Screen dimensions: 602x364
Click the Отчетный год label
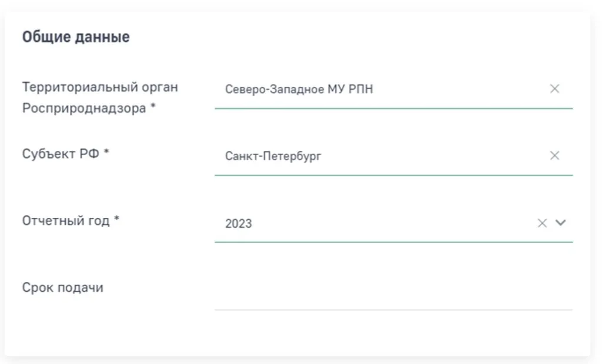tap(66, 221)
